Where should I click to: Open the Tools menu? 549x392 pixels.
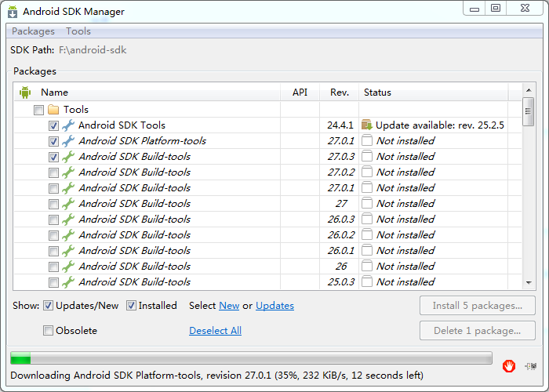(x=78, y=31)
